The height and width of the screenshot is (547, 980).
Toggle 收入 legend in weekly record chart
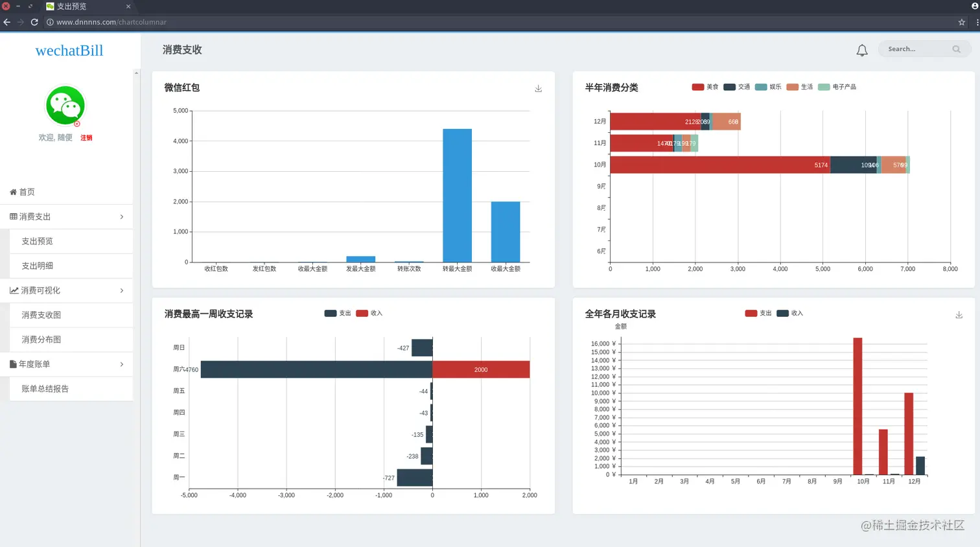click(x=369, y=314)
